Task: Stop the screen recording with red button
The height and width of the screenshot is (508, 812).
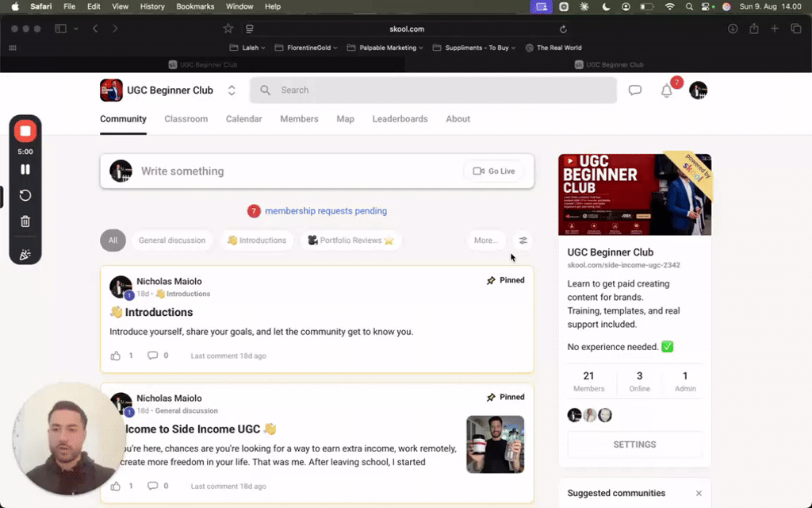Action: click(25, 131)
